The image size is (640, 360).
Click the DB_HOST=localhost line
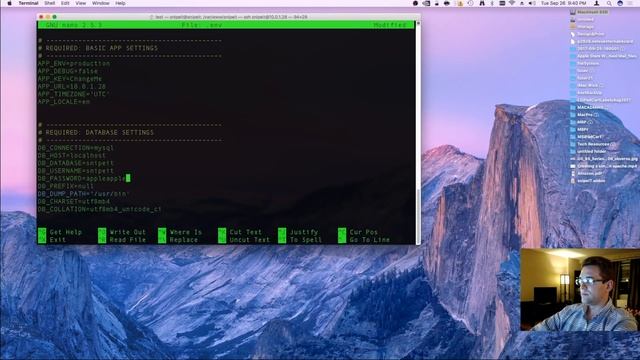72,156
